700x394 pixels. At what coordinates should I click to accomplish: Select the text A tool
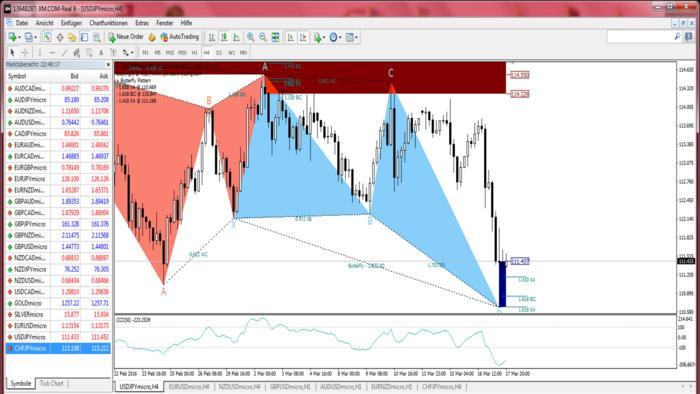coord(101,53)
